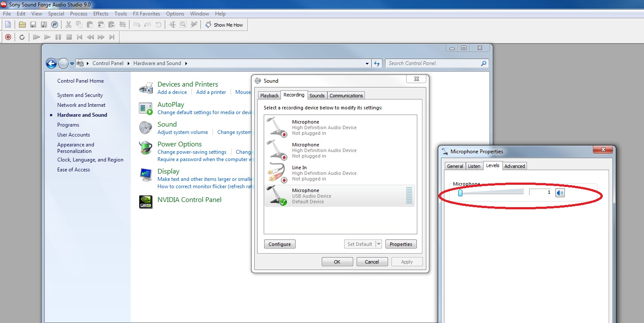Screen dimensions: 644x323
Task: Click the Show Me How button
Action: tap(224, 25)
